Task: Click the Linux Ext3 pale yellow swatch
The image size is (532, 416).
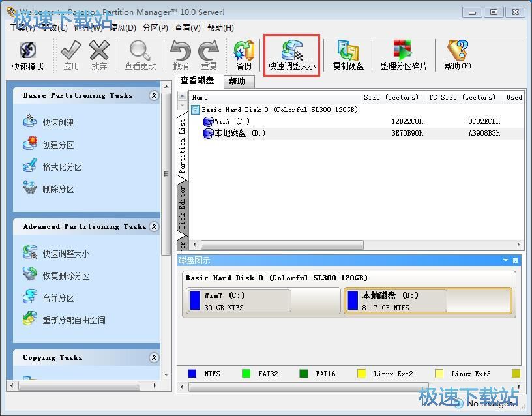Action: click(439, 374)
